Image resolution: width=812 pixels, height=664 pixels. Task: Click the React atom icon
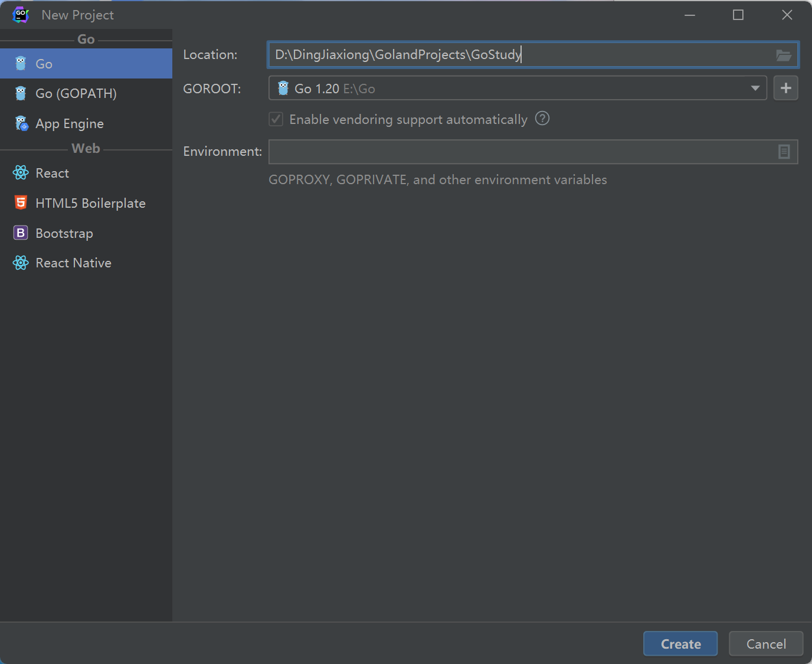[21, 172]
